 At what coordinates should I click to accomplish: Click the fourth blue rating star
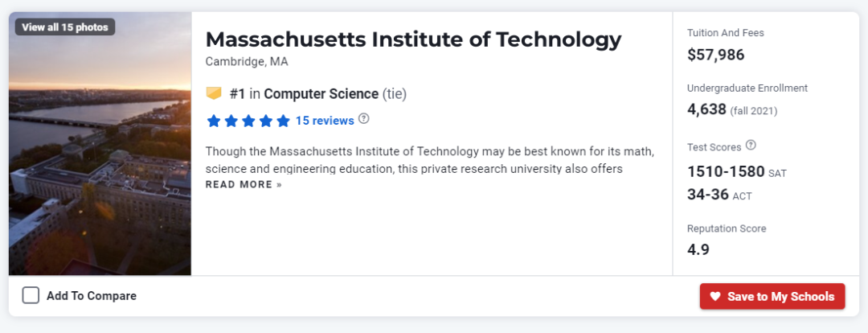coord(266,121)
